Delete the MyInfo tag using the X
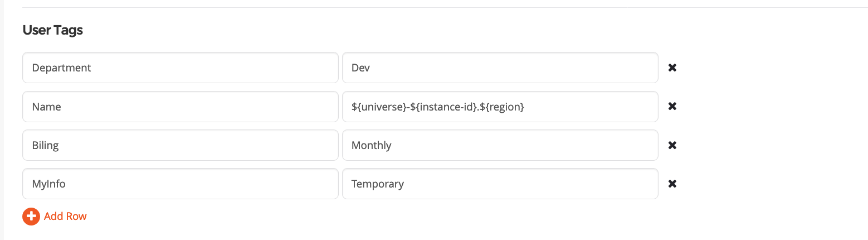Viewport: 868px width, 240px height. [x=672, y=184]
